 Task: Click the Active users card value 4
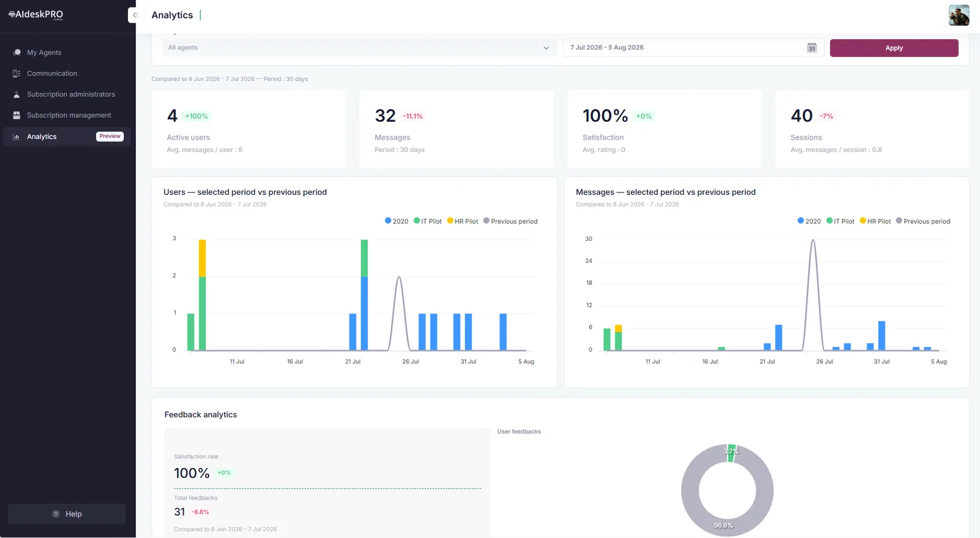point(172,116)
